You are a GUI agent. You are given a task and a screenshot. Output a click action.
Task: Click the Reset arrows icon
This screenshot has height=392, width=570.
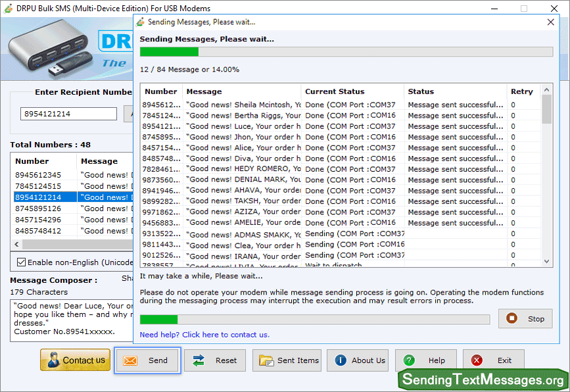tap(199, 360)
